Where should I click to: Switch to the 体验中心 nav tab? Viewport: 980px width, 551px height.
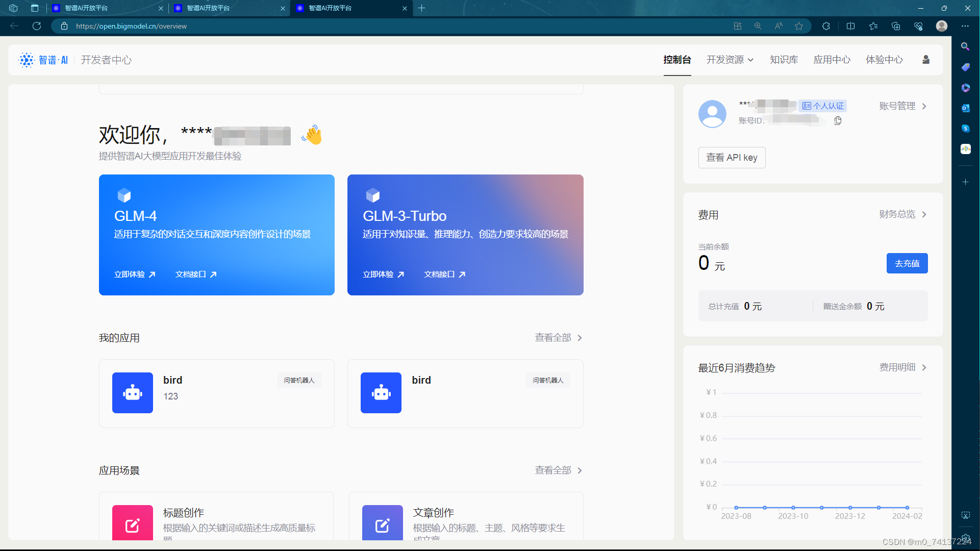tap(884, 60)
